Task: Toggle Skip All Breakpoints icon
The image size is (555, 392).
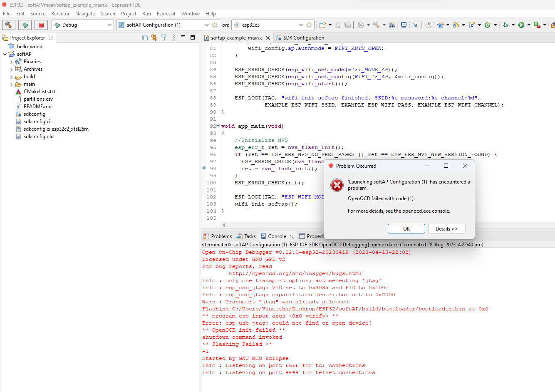Action: tap(415, 25)
